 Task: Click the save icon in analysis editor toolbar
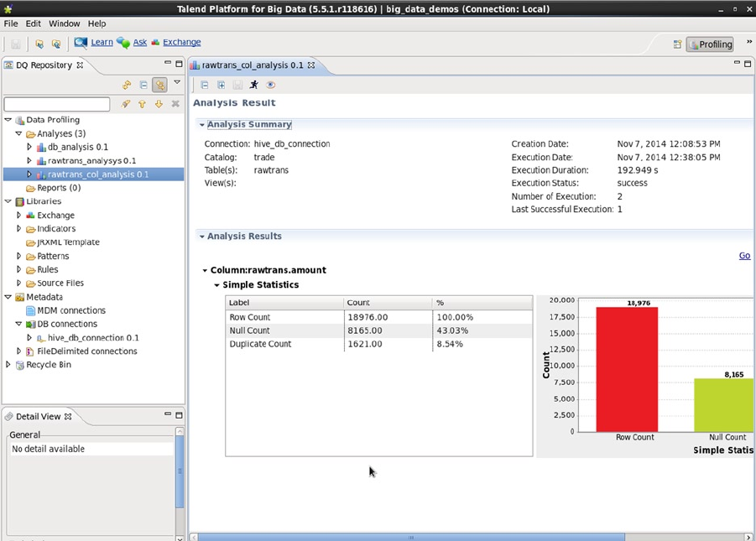tap(237, 85)
